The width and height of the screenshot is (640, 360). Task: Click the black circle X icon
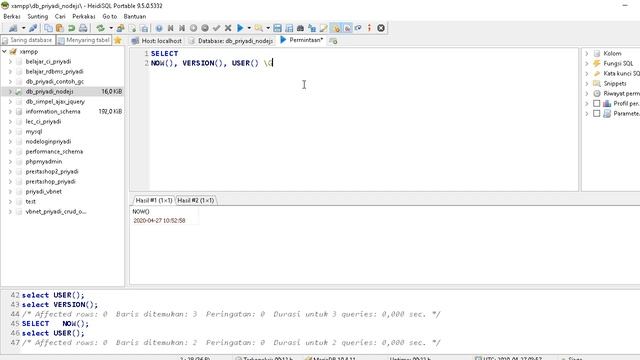[381, 28]
